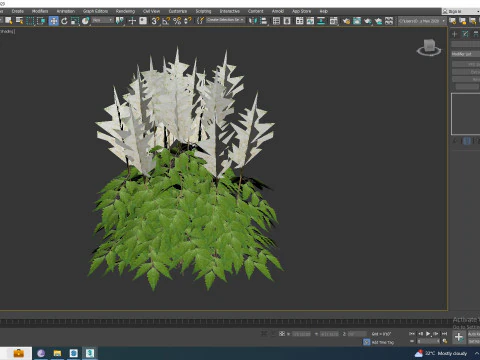Toggle Spinner Snap

[x=188, y=21]
